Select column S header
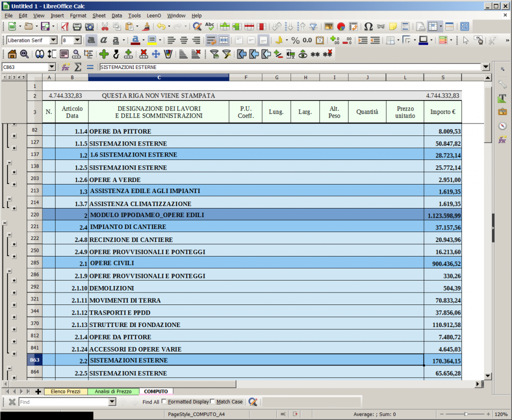This screenshot has height=420, width=512. [443, 77]
